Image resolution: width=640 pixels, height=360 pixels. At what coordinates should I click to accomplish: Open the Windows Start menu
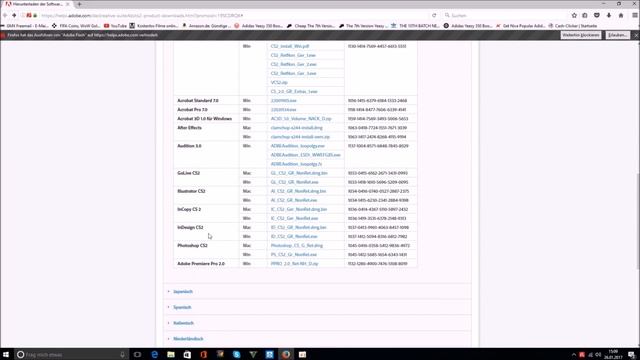click(6, 354)
